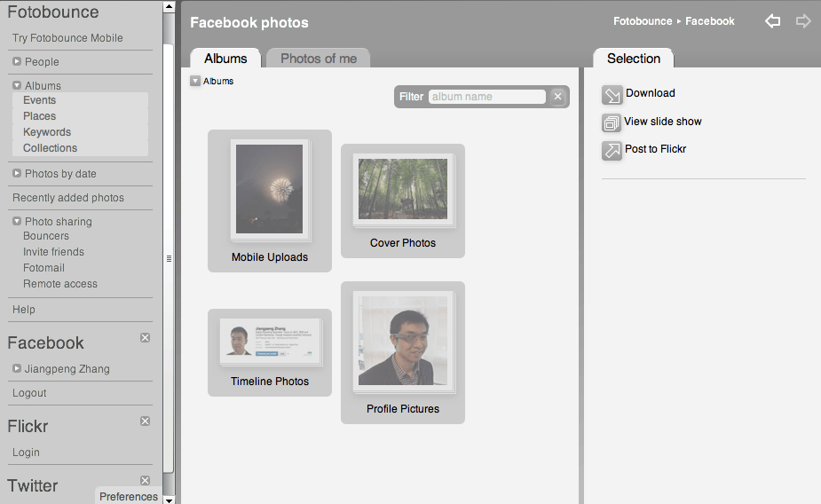The width and height of the screenshot is (821, 504).
Task: Clear the album name filter
Action: [557, 97]
